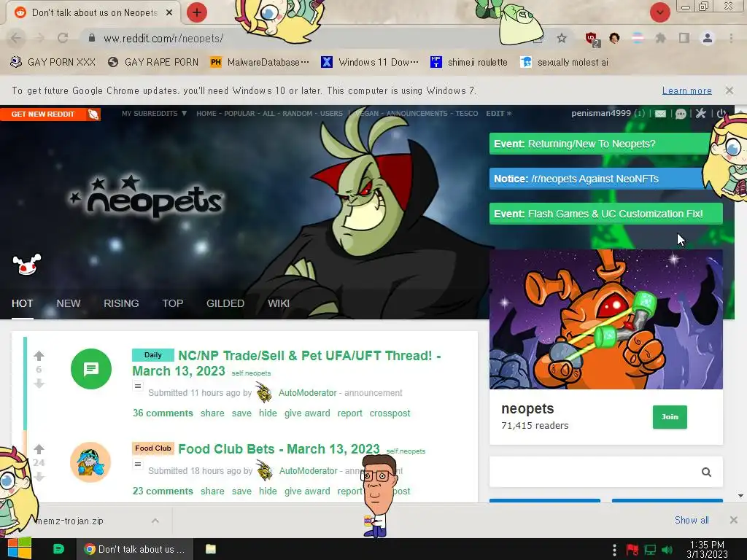
Task: Expand the memz-trojan.zip download options arrow
Action: coord(155,521)
